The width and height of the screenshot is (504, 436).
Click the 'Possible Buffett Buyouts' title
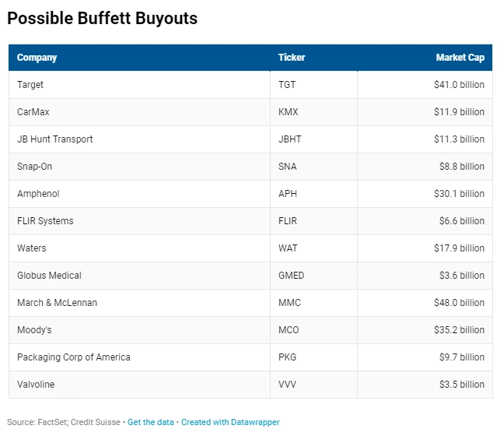pos(103,19)
